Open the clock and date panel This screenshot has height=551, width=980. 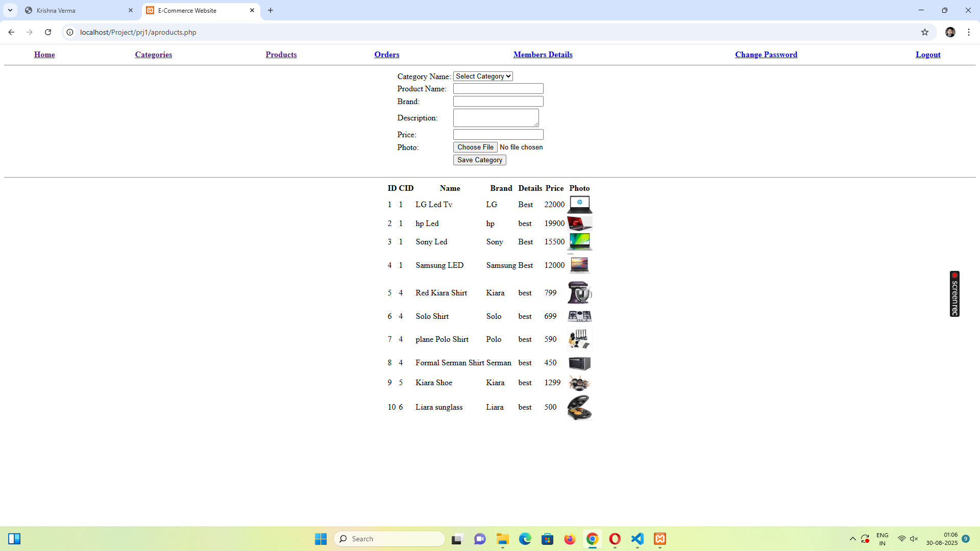coord(942,539)
